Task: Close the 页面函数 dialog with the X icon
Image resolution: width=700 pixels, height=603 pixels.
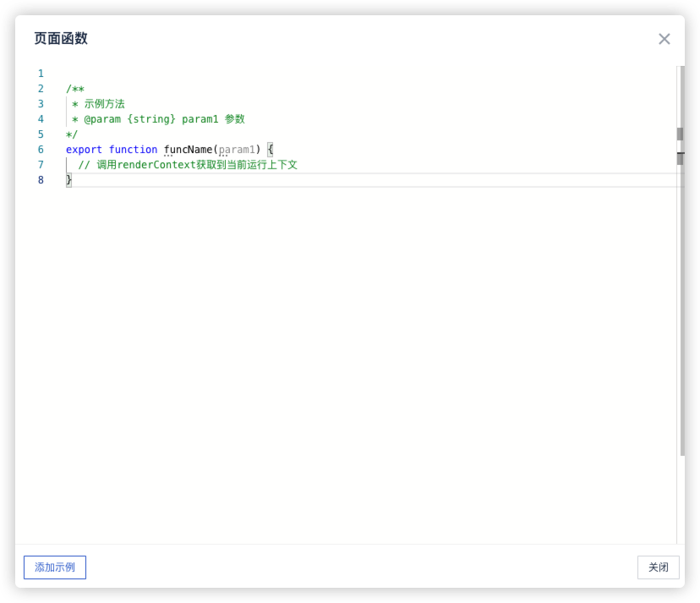Action: 664,39
